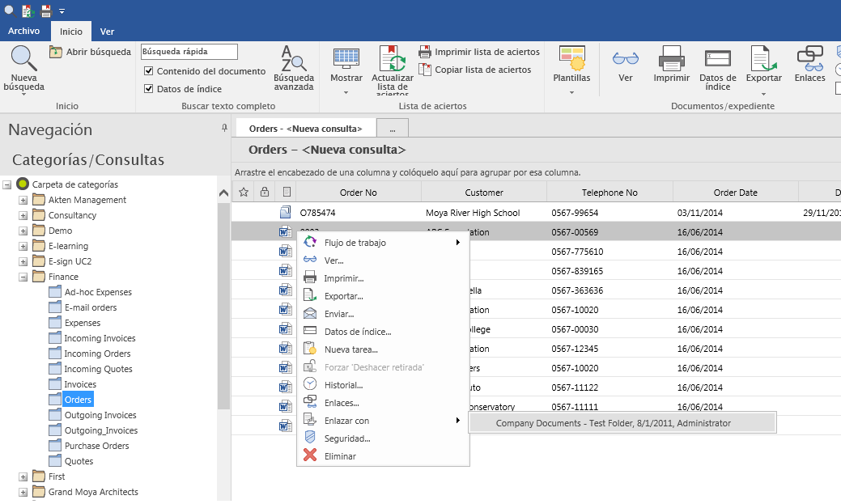Image resolution: width=841 pixels, height=504 pixels.
Task: Click document icon of order O785474
Action: click(x=286, y=212)
